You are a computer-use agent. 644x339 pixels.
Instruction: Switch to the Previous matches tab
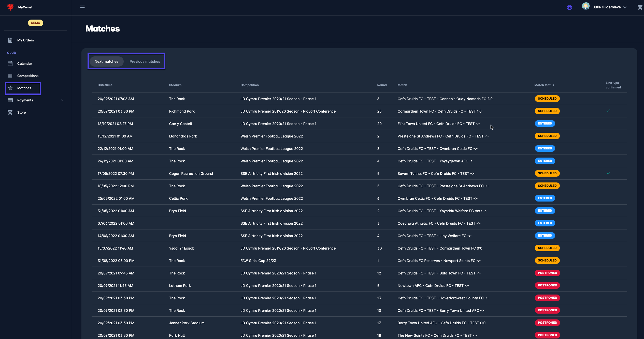pyautogui.click(x=145, y=61)
